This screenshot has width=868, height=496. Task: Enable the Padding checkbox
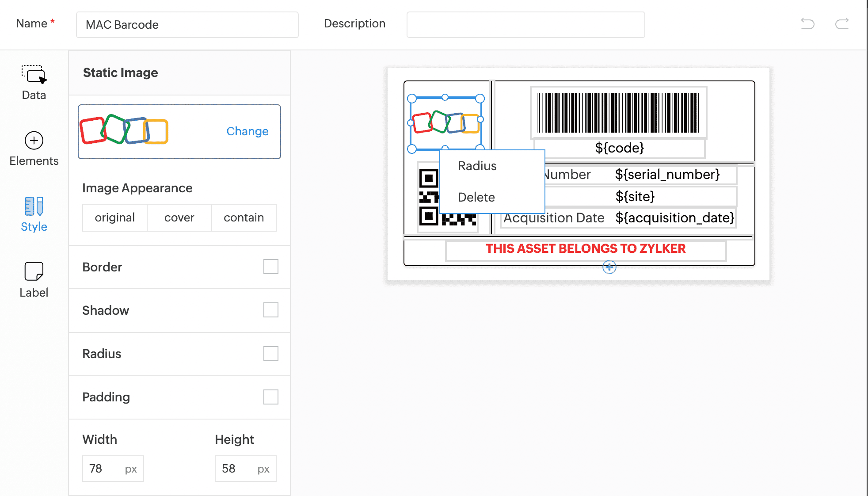pyautogui.click(x=270, y=397)
